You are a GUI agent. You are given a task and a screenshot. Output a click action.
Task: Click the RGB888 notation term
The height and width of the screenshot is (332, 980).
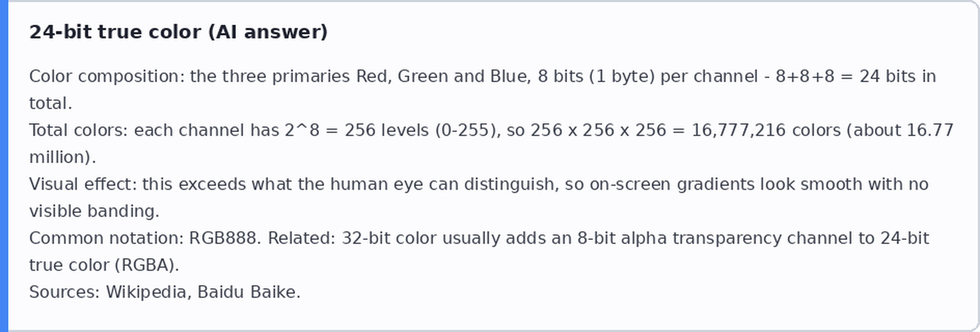223,238
